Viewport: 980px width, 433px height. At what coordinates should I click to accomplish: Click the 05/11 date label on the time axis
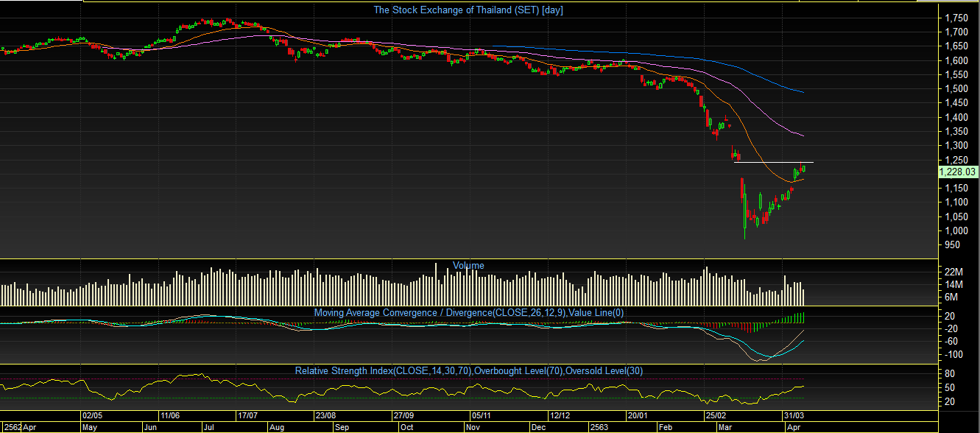(x=481, y=415)
